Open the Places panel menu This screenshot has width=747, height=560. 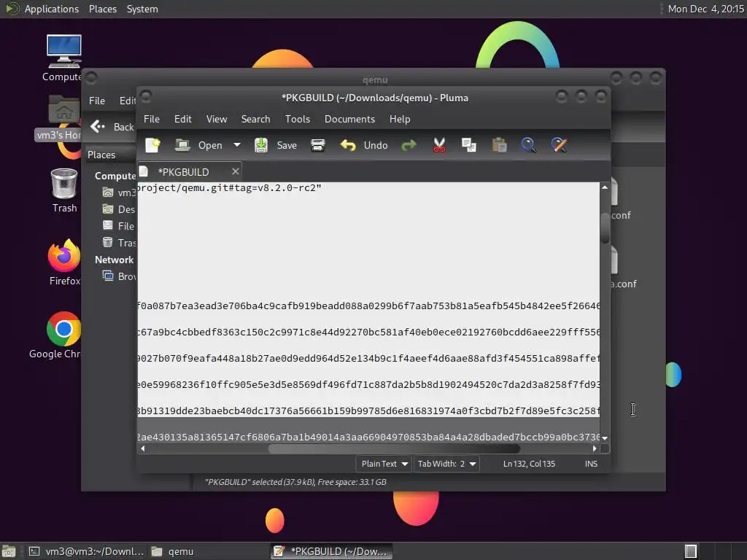pos(102,9)
